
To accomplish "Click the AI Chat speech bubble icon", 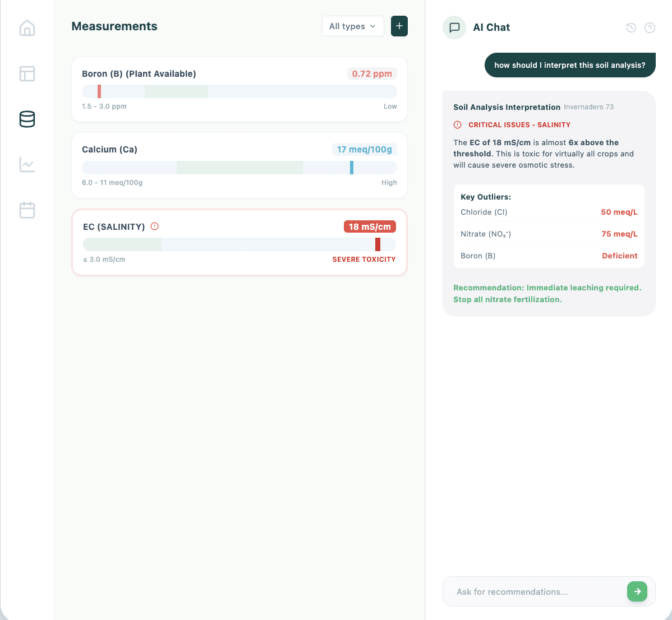I will pos(454,27).
